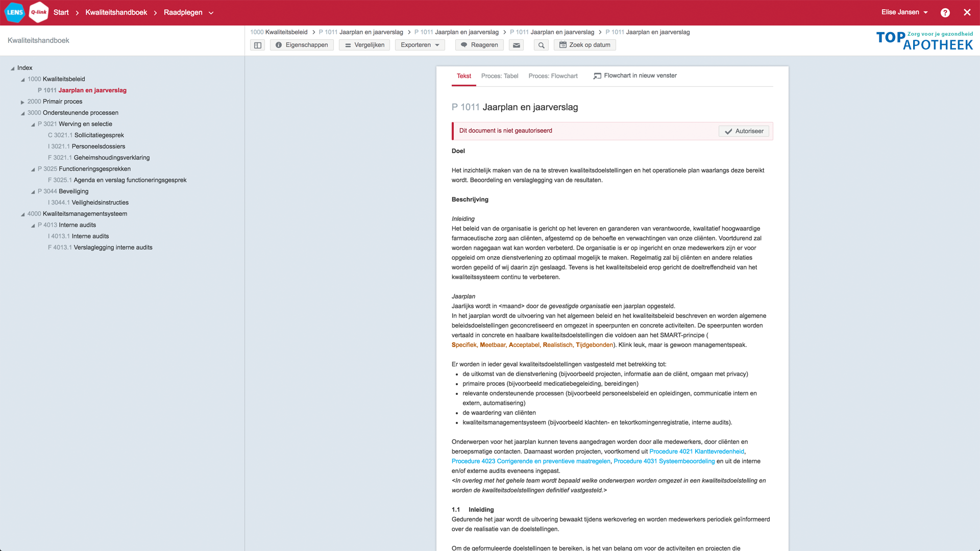The image size is (980, 551).
Task: Click the Top Apotheek logo
Action: [x=924, y=41]
